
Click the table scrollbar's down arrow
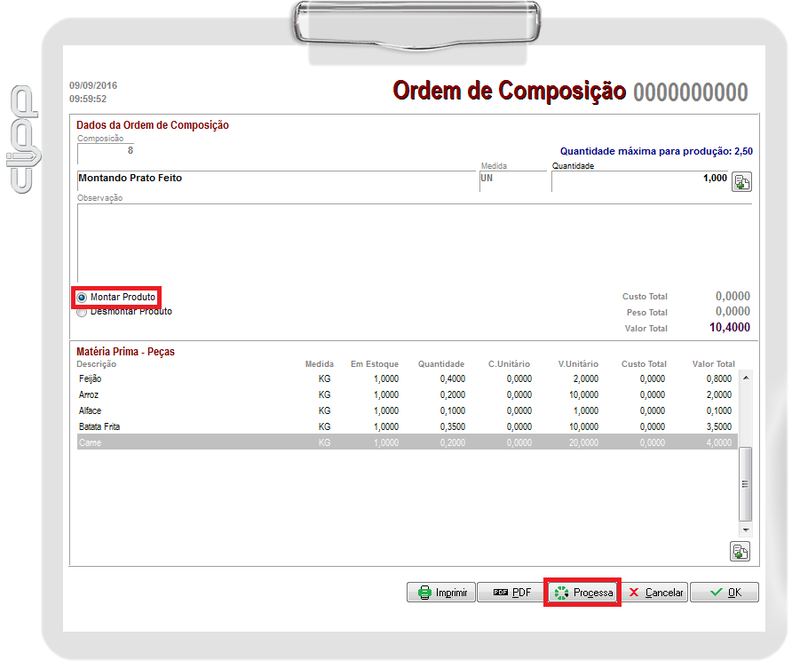pyautogui.click(x=744, y=529)
